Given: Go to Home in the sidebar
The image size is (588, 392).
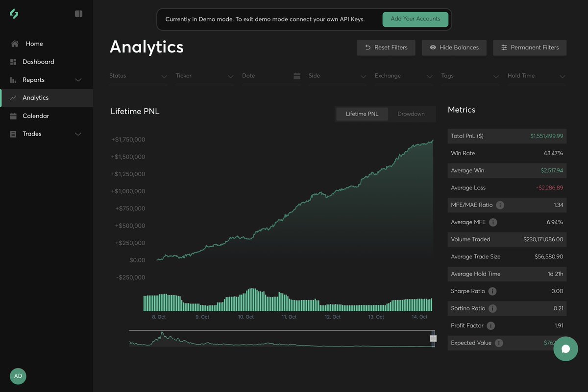Looking at the screenshot, I should (46, 44).
